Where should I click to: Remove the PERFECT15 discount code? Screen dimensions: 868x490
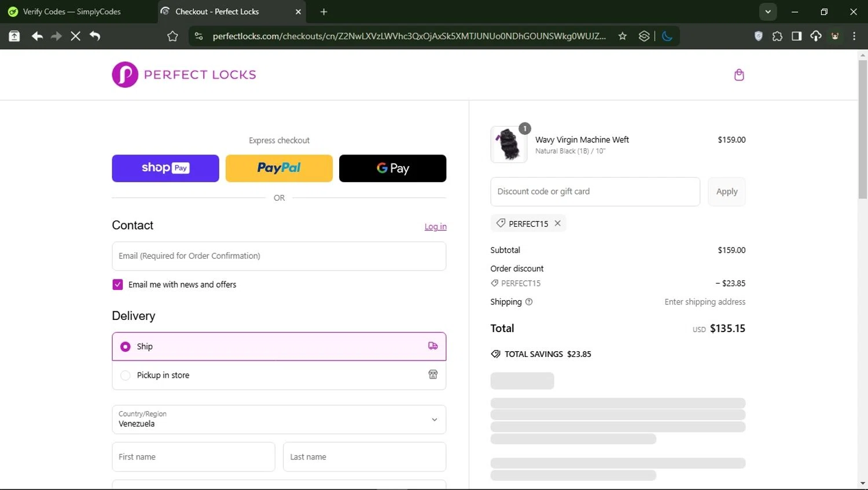click(557, 223)
